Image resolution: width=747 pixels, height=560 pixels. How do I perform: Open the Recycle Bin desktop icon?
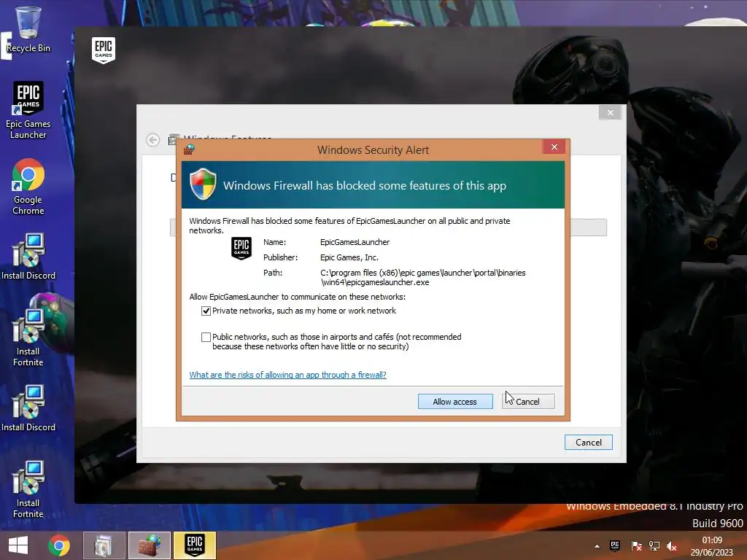(28, 28)
